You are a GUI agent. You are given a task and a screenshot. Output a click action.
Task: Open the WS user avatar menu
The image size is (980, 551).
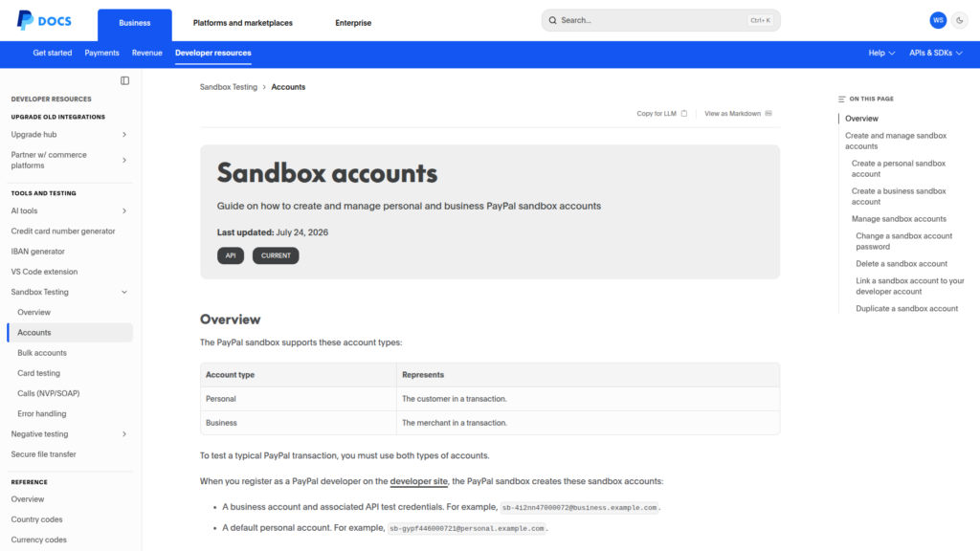938,21
